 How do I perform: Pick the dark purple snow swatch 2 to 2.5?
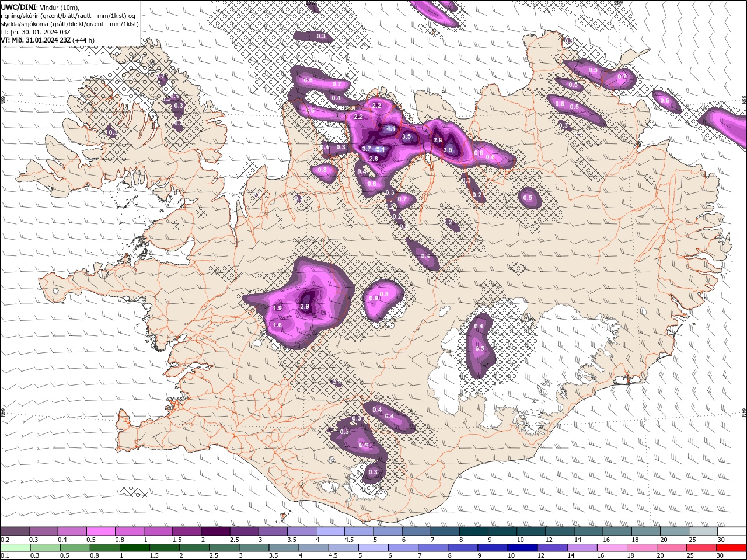(215, 531)
